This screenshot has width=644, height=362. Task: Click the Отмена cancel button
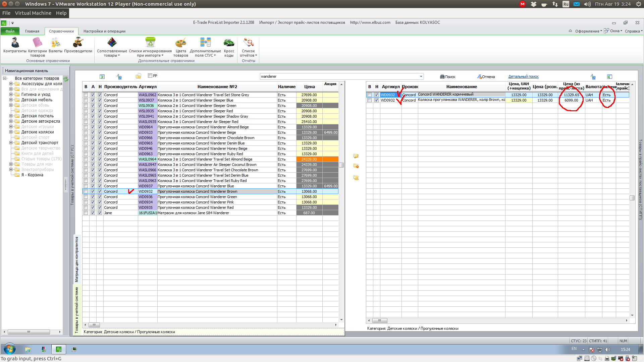[x=486, y=77]
